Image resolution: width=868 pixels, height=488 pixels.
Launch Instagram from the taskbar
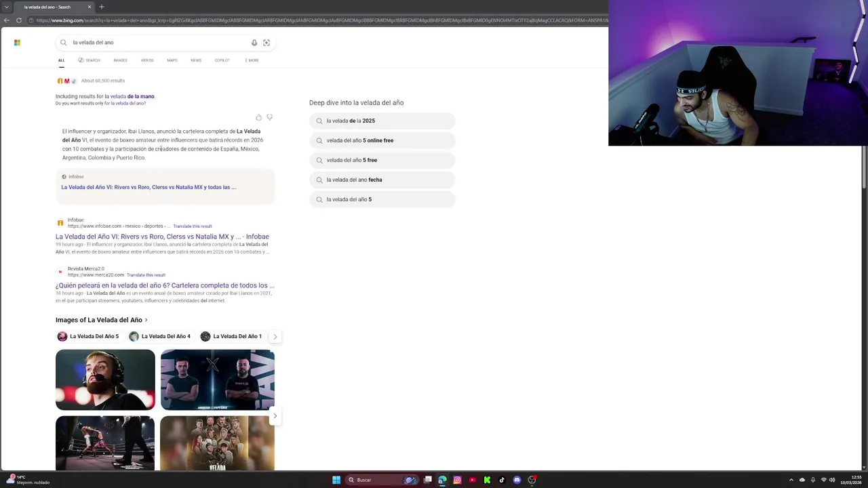pyautogui.click(x=457, y=480)
